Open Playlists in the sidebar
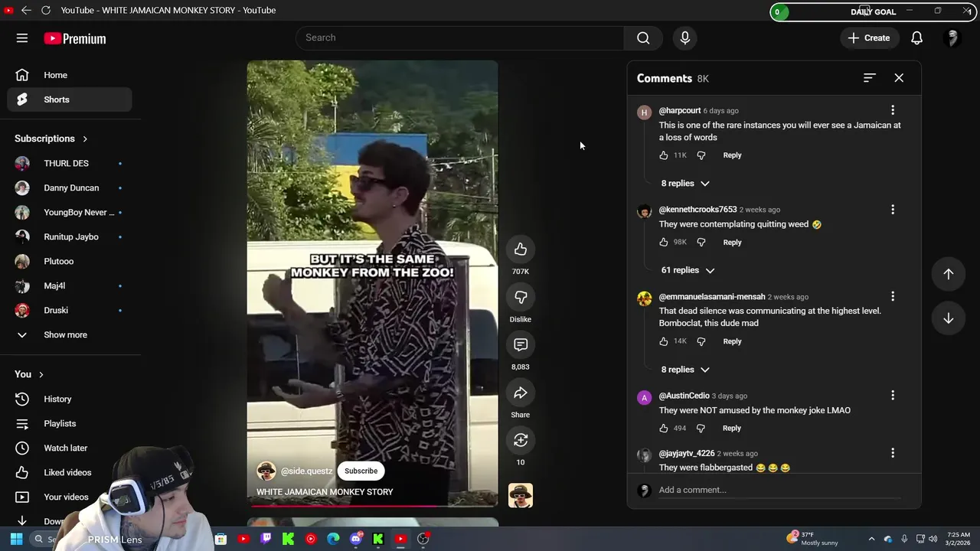The width and height of the screenshot is (980, 551). pos(70,423)
